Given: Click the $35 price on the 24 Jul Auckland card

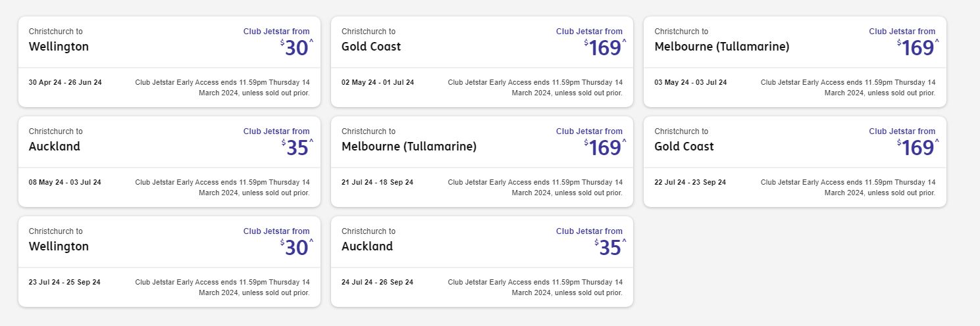Looking at the screenshot, I should tap(610, 248).
